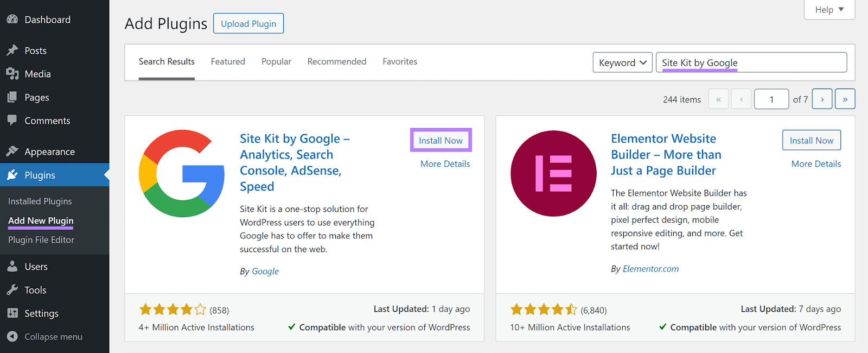Click 'Last Updated: 7 days ago' text
Image resolution: width=868 pixels, height=353 pixels.
pos(791,308)
